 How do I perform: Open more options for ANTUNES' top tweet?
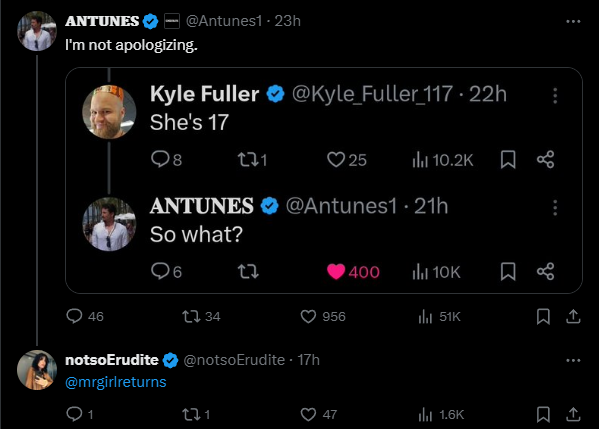(573, 21)
